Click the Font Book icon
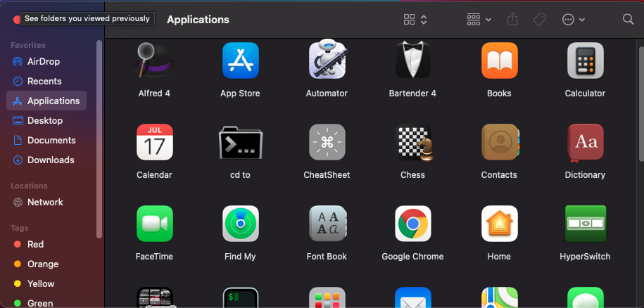The image size is (644, 308). (x=328, y=224)
